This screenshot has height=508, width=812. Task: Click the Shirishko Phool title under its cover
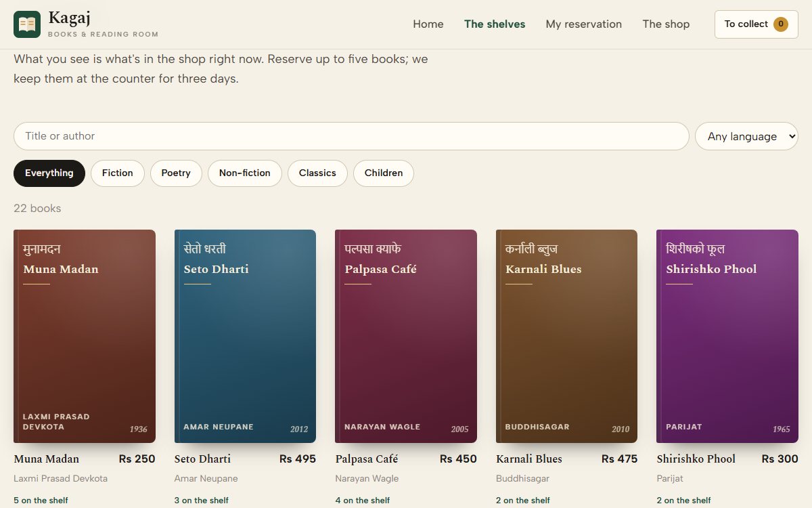click(x=696, y=459)
